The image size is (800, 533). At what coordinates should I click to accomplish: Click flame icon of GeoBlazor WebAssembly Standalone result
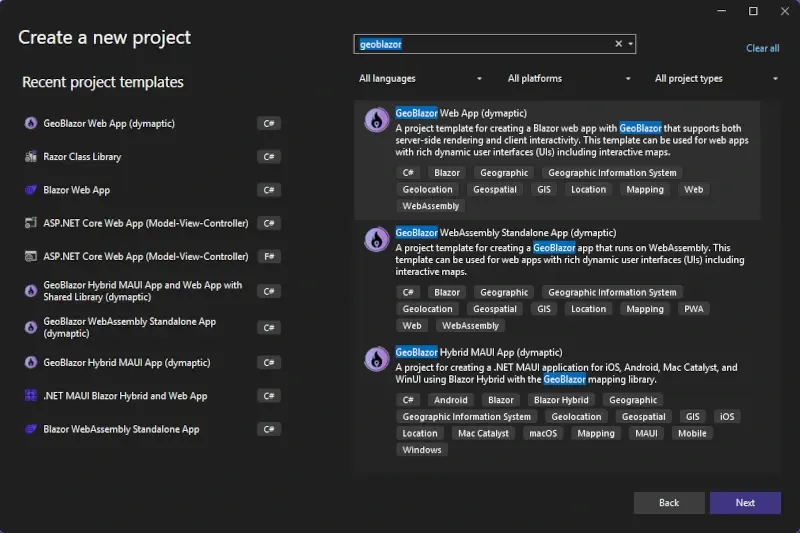tap(377, 240)
